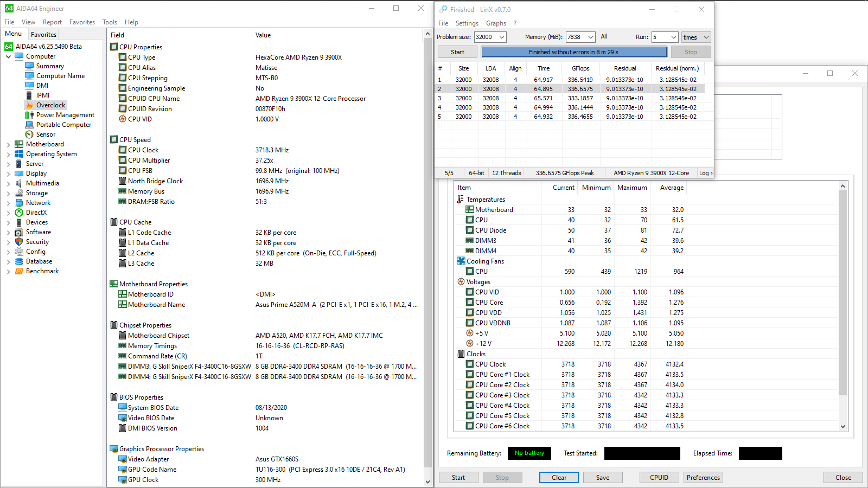Click the Preferences button
Viewport: 868px width, 488px height.
click(703, 478)
